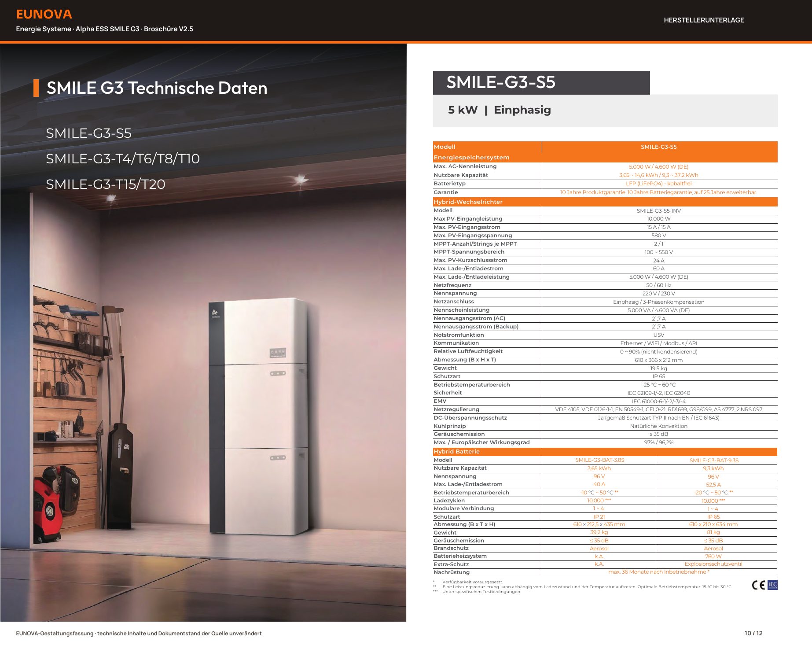Click the page number 10 / 12
812x645 pixels.
click(x=753, y=633)
